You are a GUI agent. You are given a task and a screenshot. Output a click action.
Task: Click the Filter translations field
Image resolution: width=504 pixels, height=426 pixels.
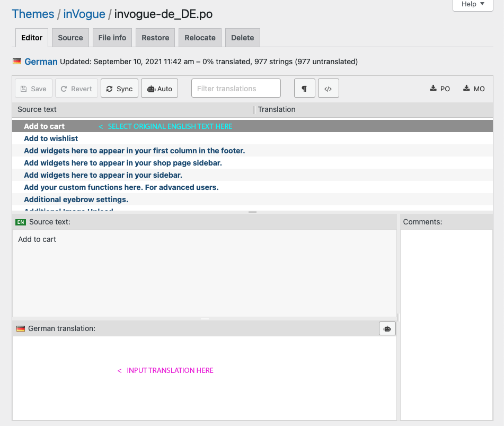236,89
